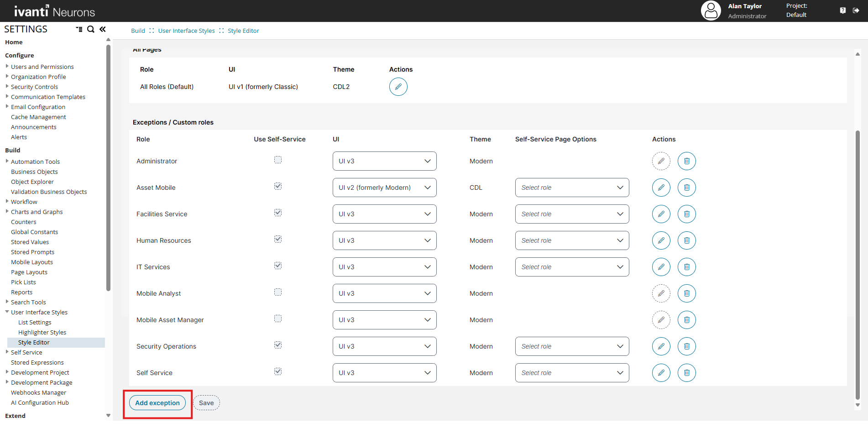This screenshot has width=868, height=433.
Task: Uncheck Use Self-Service for IT Services
Action: [x=278, y=266]
